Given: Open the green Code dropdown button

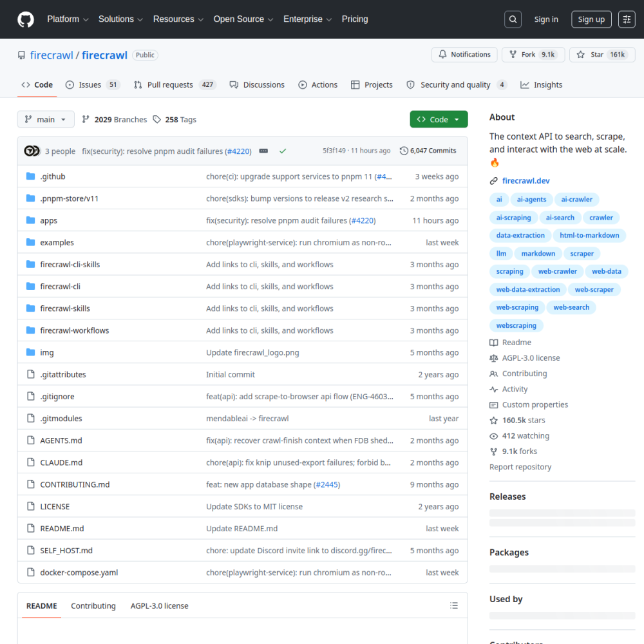Looking at the screenshot, I should [439, 119].
